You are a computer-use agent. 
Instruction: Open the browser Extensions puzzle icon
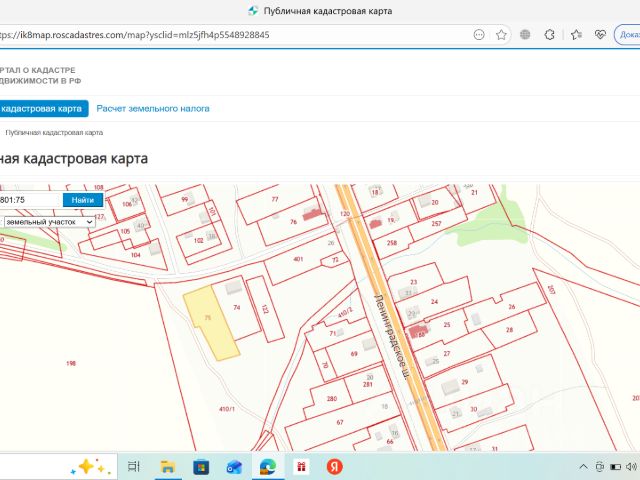pyautogui.click(x=549, y=35)
